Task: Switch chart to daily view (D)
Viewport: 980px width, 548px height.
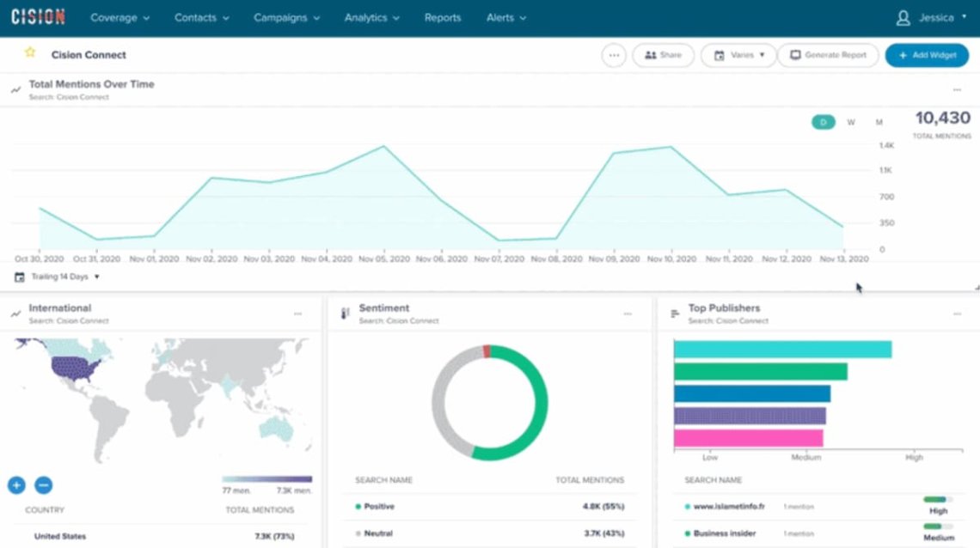Action: 823,122
